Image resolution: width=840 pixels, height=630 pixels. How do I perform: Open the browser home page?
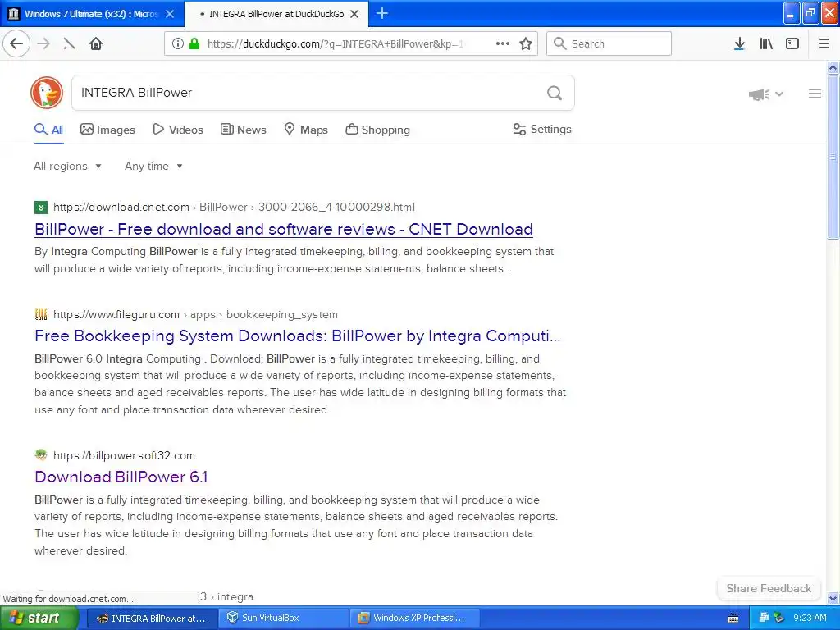(x=96, y=43)
